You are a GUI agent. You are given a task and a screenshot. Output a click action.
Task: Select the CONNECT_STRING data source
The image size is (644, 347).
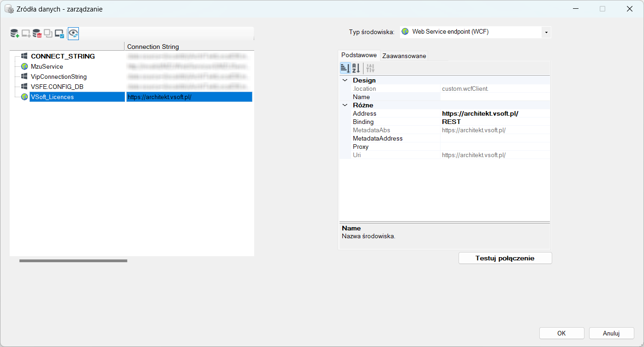point(63,56)
